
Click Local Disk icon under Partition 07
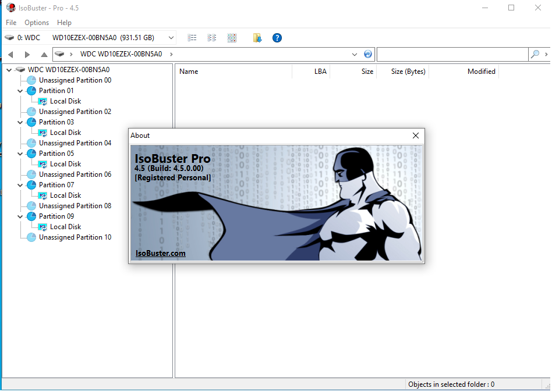click(43, 195)
